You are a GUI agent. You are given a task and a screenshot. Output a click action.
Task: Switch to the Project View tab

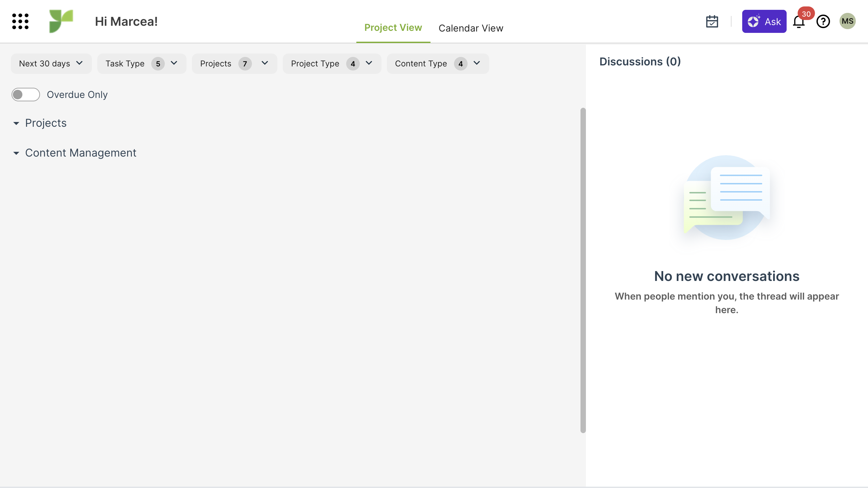click(393, 28)
